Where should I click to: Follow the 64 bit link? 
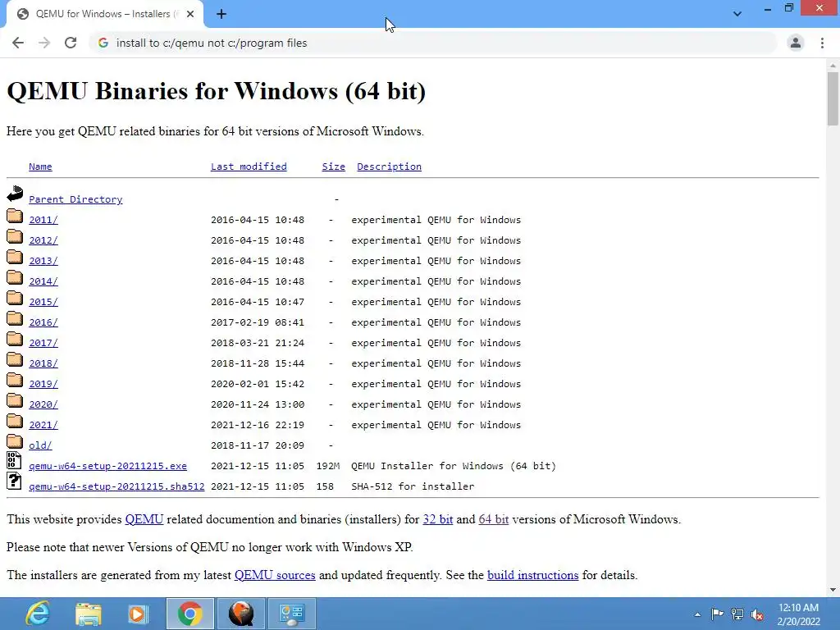pyautogui.click(x=493, y=519)
